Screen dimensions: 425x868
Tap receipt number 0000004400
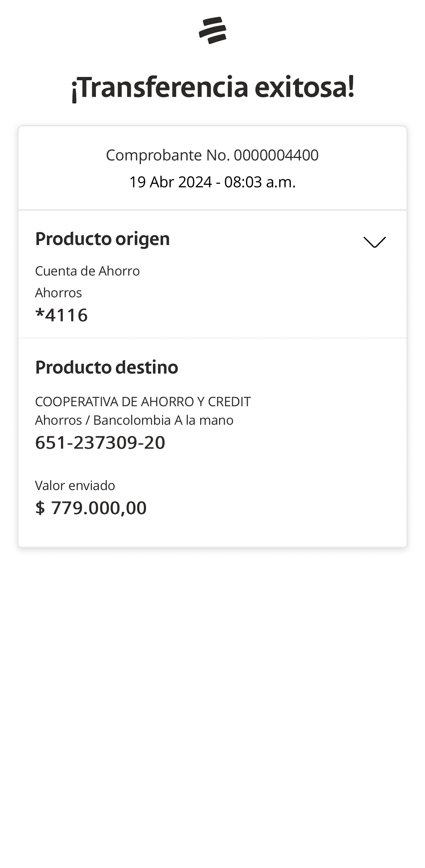[276, 155]
